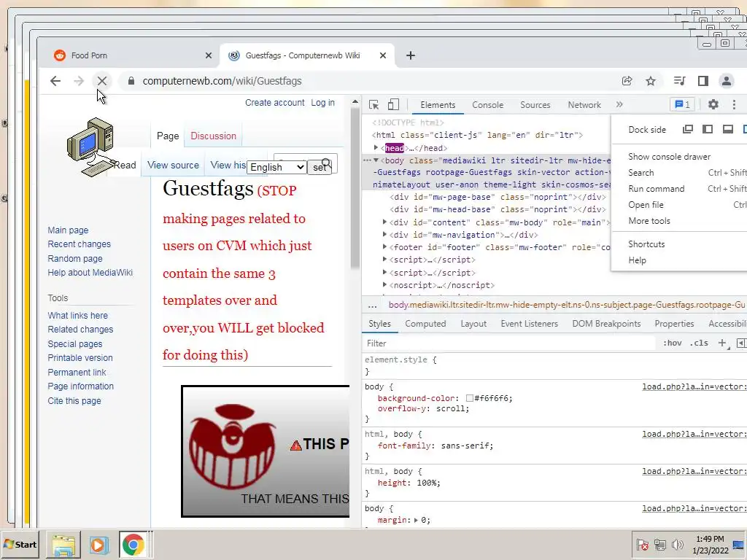Image resolution: width=747 pixels, height=560 pixels.
Task: Open the English language dropdown
Action: (x=276, y=167)
